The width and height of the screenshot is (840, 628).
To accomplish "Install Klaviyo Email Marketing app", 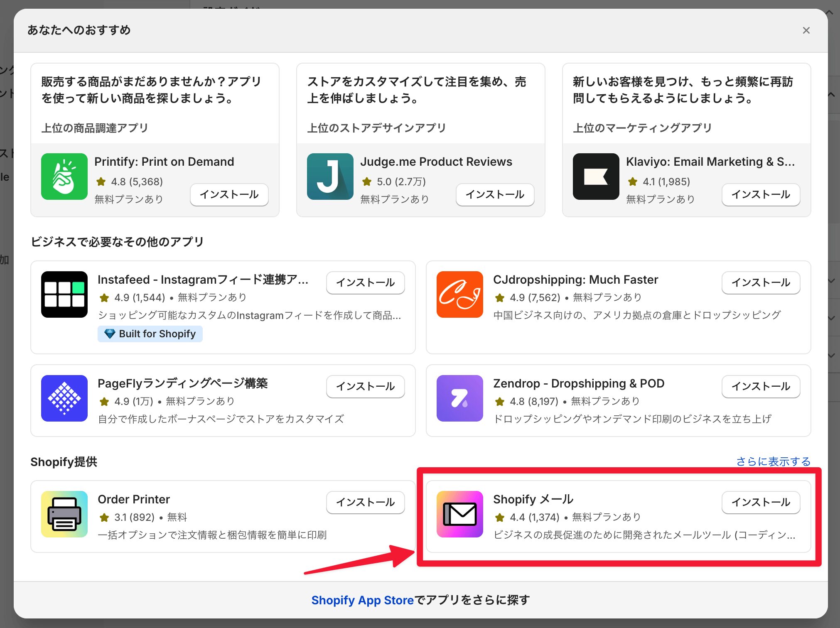I will [x=761, y=194].
